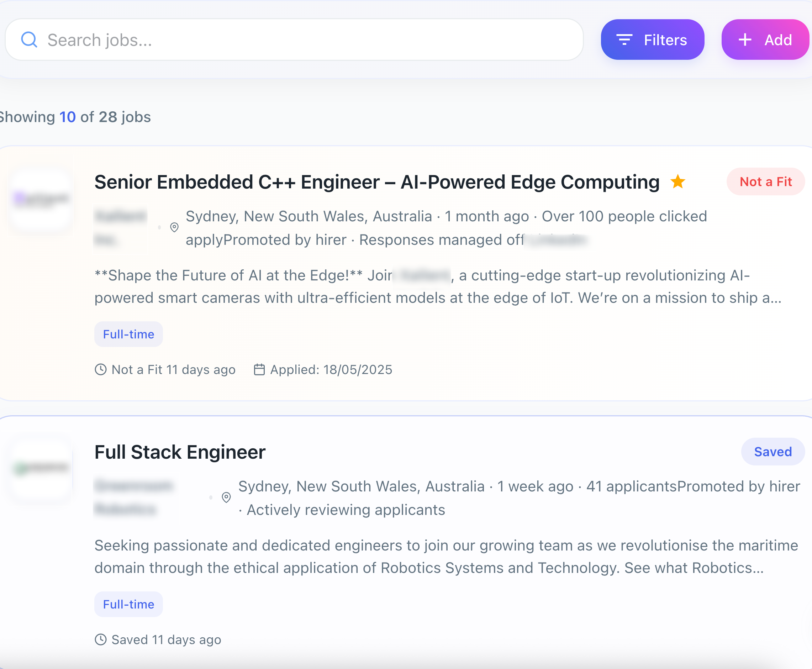812x669 pixels.
Task: Open the Filters panel
Action: point(652,39)
